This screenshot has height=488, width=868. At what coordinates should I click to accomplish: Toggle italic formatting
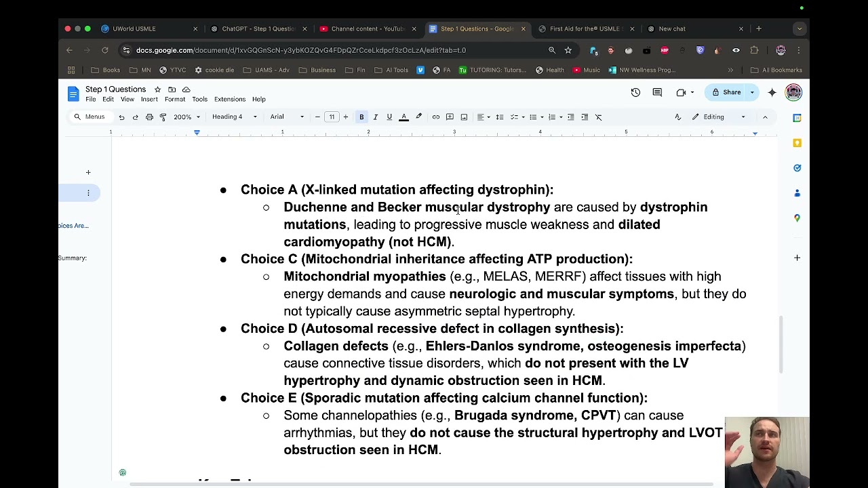click(375, 117)
